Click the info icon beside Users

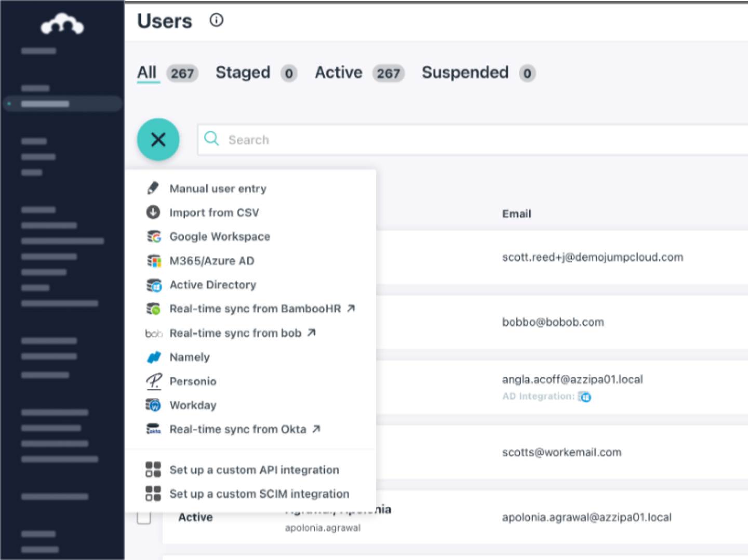pyautogui.click(x=216, y=20)
